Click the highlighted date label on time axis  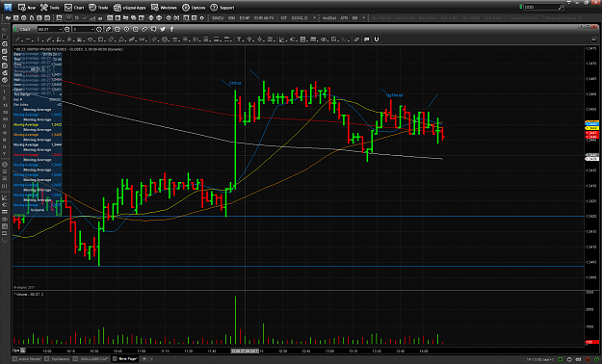click(x=245, y=351)
